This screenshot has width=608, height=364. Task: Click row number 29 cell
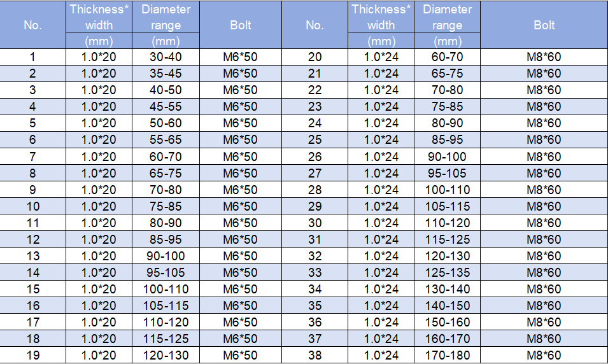[x=315, y=206]
